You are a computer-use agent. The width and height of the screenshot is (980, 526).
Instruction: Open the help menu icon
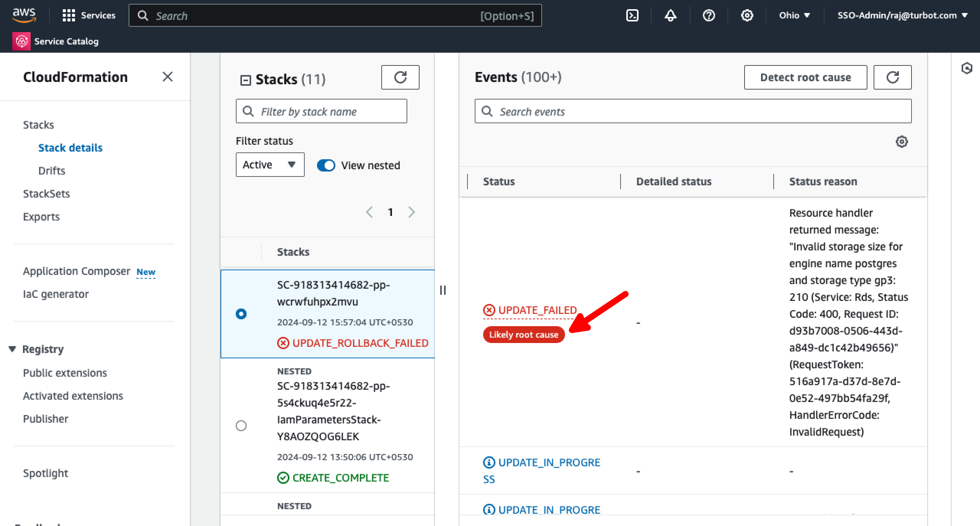coord(708,15)
